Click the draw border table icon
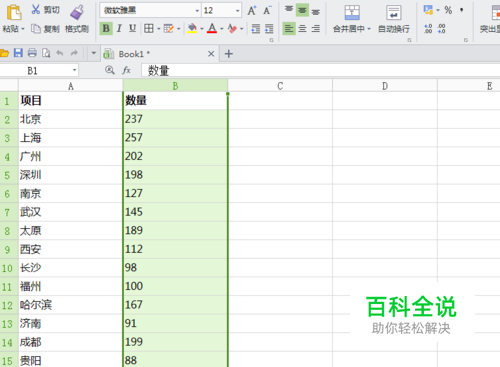The height and width of the screenshot is (367, 500). (x=169, y=29)
